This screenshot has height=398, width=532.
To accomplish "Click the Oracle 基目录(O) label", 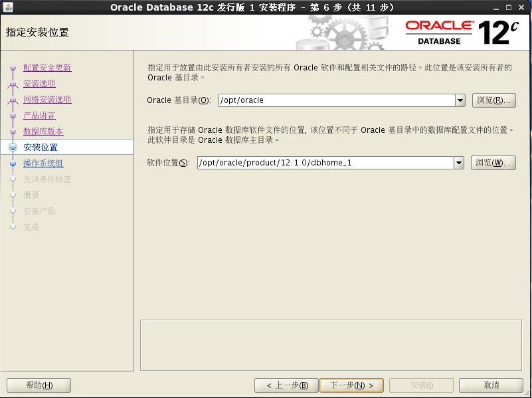I will point(179,100).
